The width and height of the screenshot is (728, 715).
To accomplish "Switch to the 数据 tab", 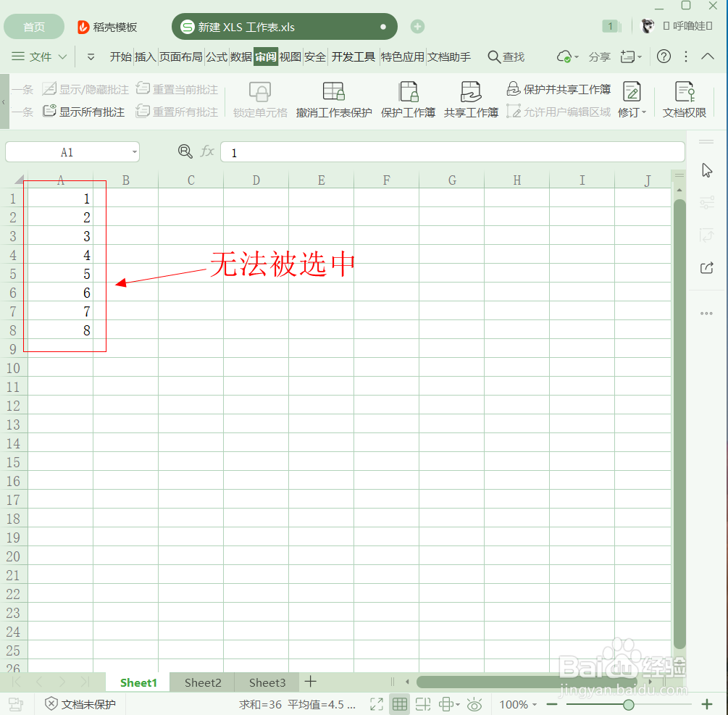I will 241,57.
